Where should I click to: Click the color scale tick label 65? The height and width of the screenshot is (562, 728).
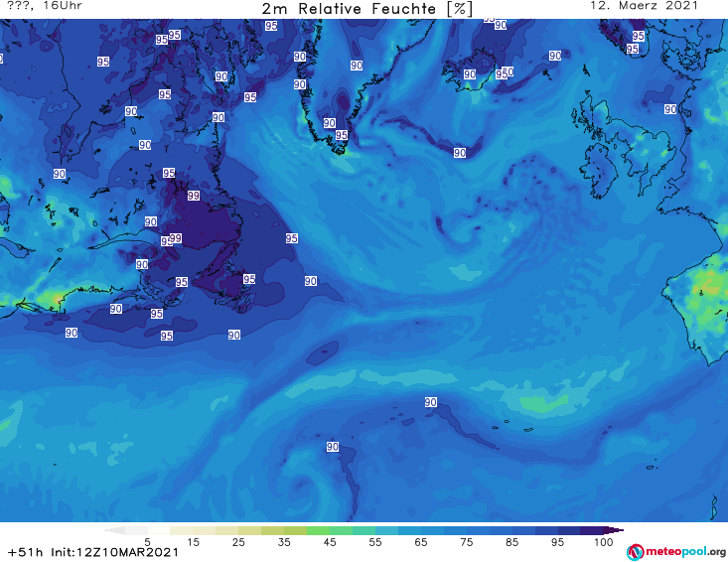[x=421, y=542]
